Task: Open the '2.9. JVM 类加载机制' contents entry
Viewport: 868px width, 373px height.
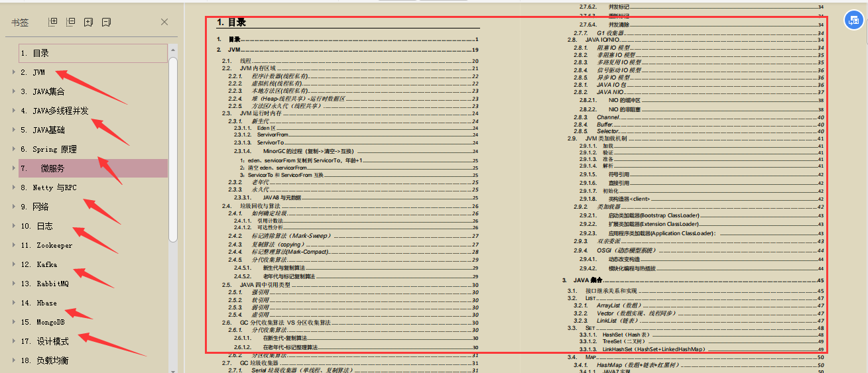Action: pos(696,138)
